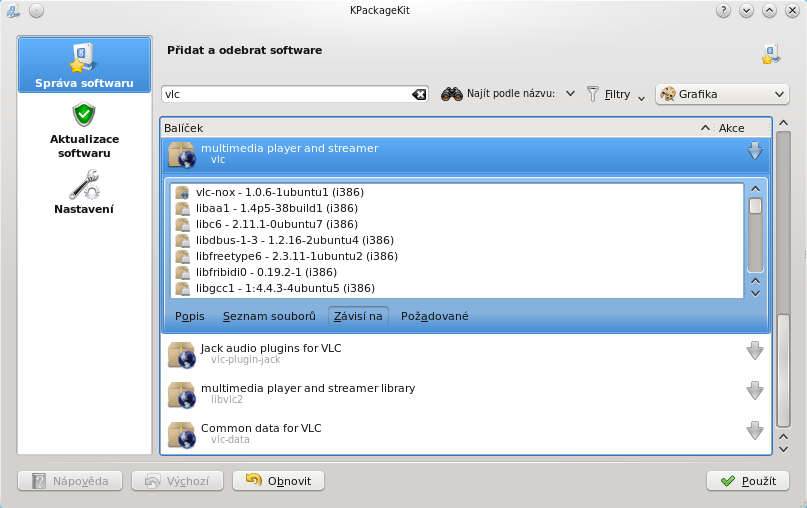Click package icon of Jack audio plugins
Screen dimensions: 807x508
pyautogui.click(x=182, y=355)
